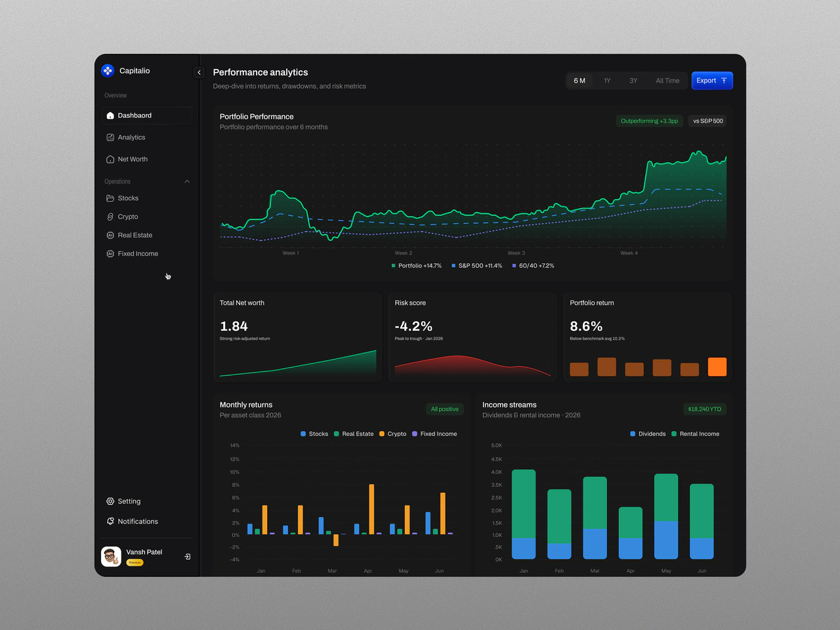Click the 1.84 net worth value

pyautogui.click(x=234, y=326)
